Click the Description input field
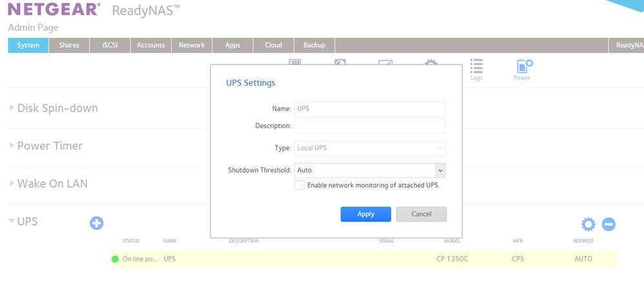The height and width of the screenshot is (302, 644). pyautogui.click(x=369, y=126)
